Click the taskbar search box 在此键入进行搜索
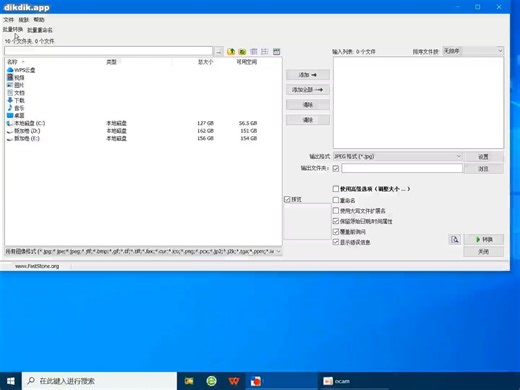Image resolution: width=520 pixels, height=390 pixels. (x=99, y=381)
